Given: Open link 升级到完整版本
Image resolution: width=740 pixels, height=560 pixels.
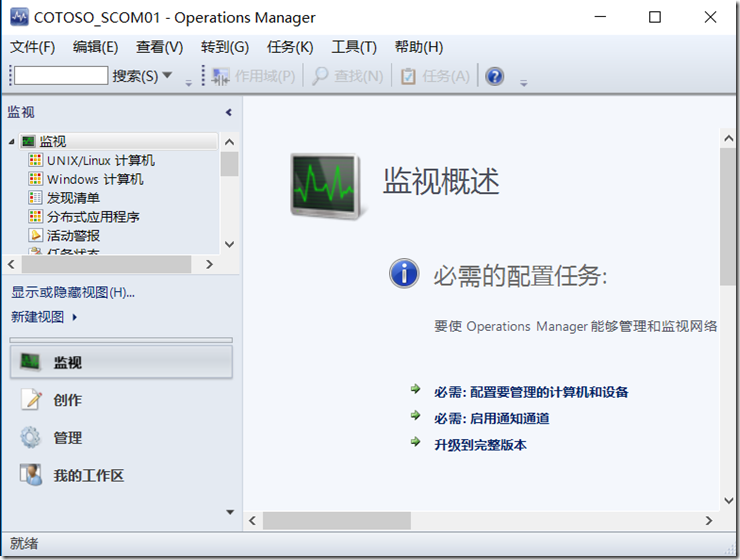Looking at the screenshot, I should [x=480, y=445].
